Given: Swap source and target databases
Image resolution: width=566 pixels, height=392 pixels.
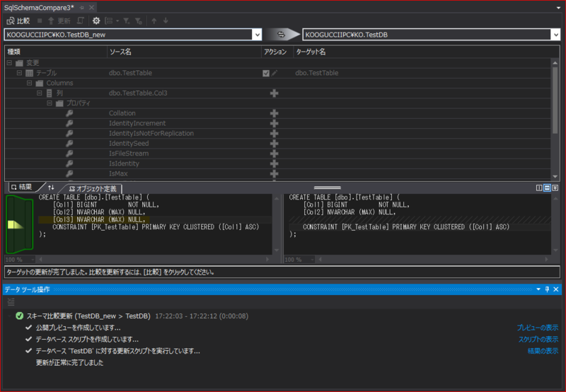Looking at the screenshot, I should tap(281, 35).
